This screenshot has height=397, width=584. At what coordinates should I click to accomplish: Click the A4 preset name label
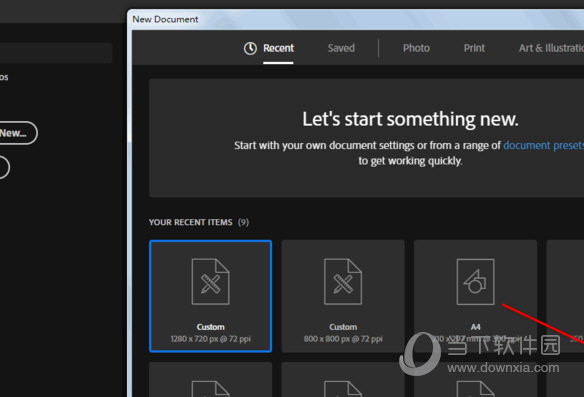[x=476, y=327]
